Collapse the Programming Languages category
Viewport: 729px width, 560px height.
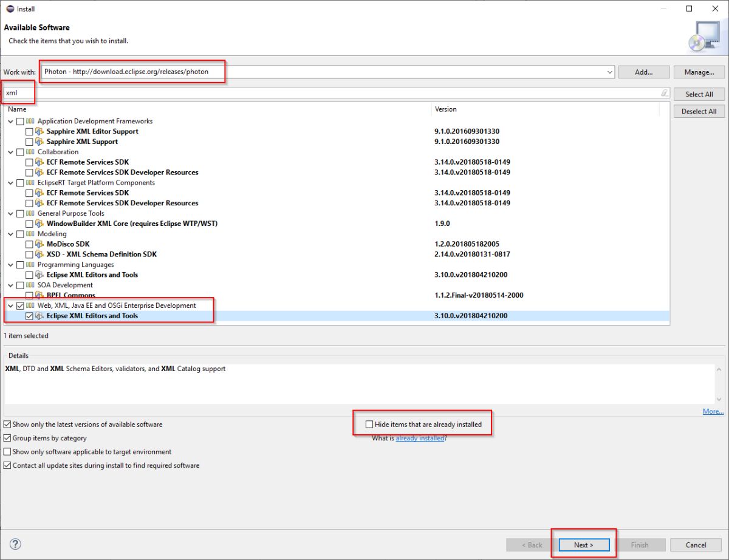(10, 265)
